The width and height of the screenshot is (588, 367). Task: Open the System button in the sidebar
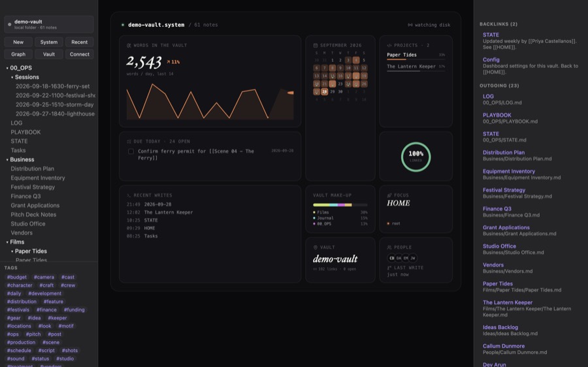point(49,42)
